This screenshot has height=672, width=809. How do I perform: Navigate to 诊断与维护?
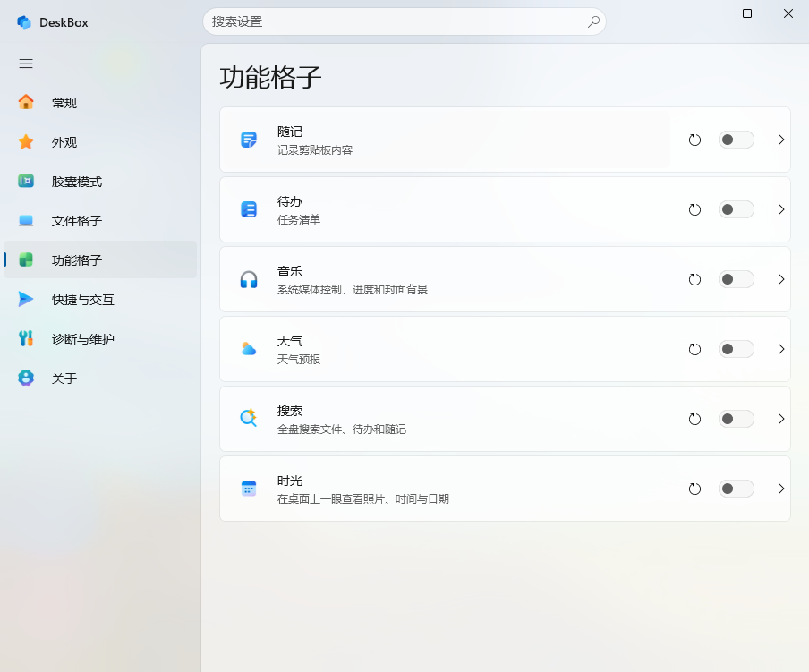point(100,339)
